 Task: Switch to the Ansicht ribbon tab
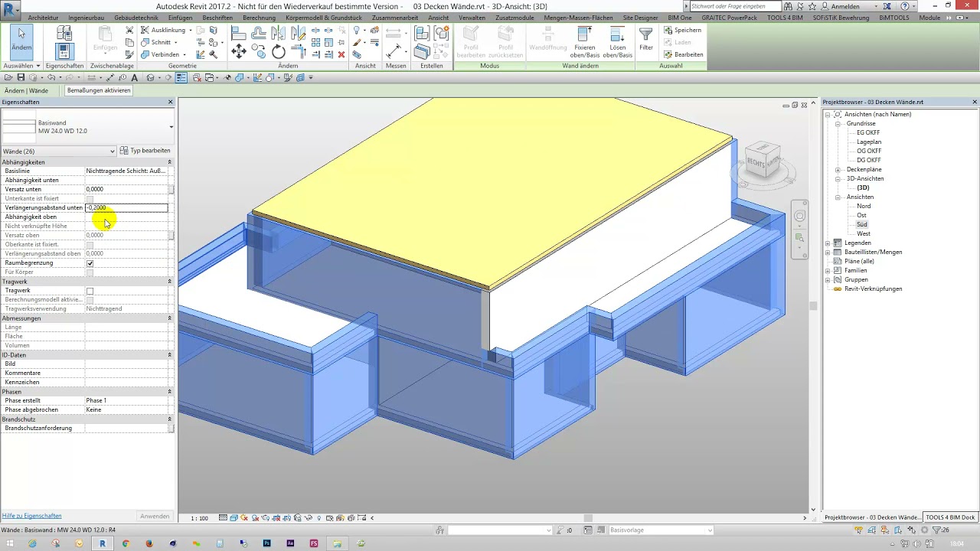pyautogui.click(x=439, y=17)
